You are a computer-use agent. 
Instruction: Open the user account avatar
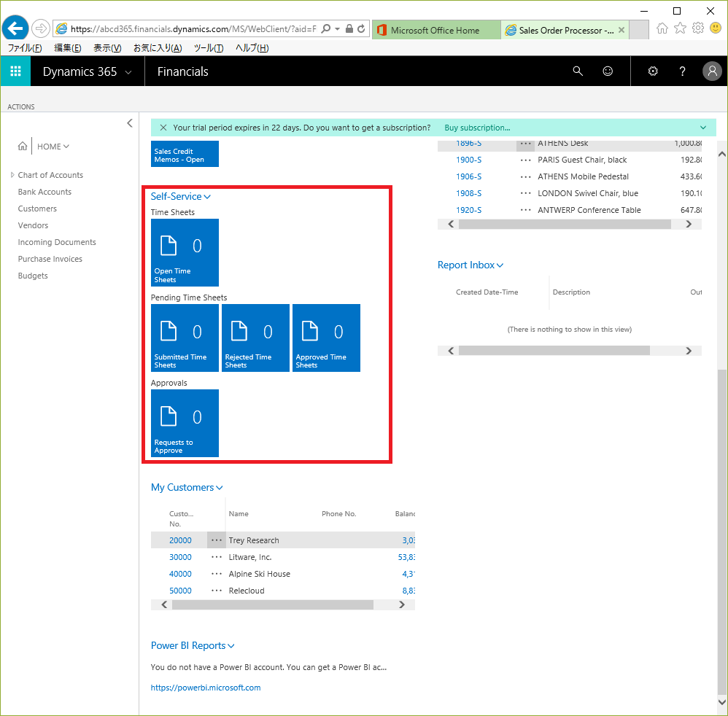pyautogui.click(x=712, y=71)
